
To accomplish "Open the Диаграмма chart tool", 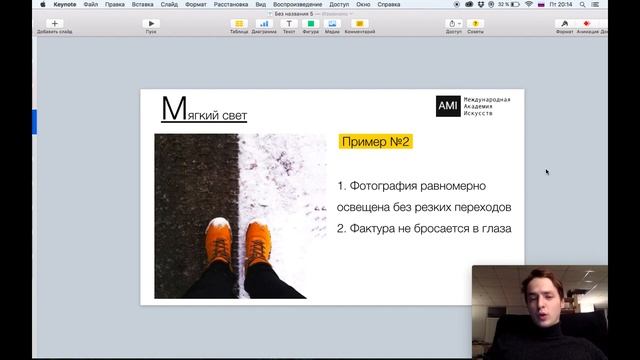I will (264, 24).
